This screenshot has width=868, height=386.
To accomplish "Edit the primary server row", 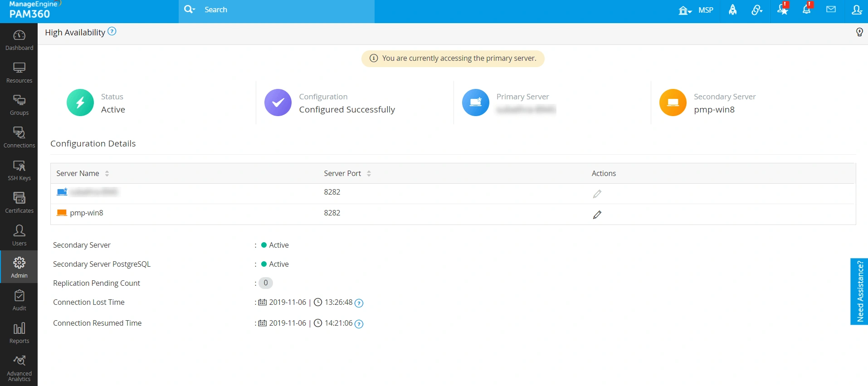I will tap(597, 194).
